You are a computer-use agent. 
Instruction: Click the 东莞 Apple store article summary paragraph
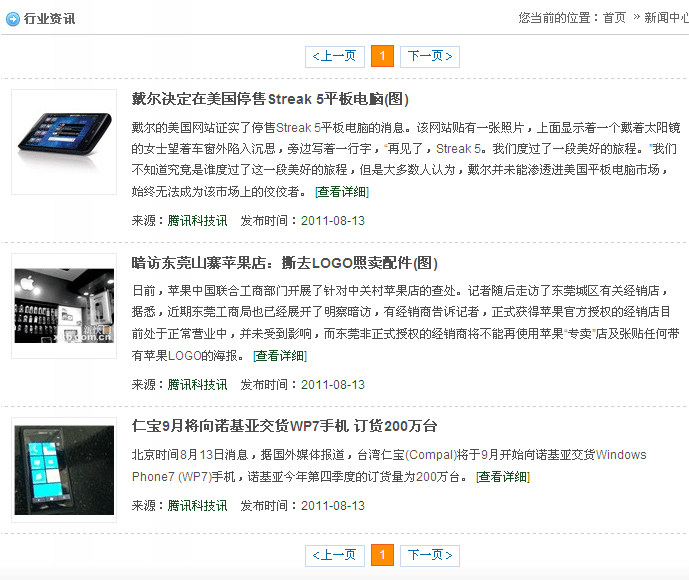[406, 323]
